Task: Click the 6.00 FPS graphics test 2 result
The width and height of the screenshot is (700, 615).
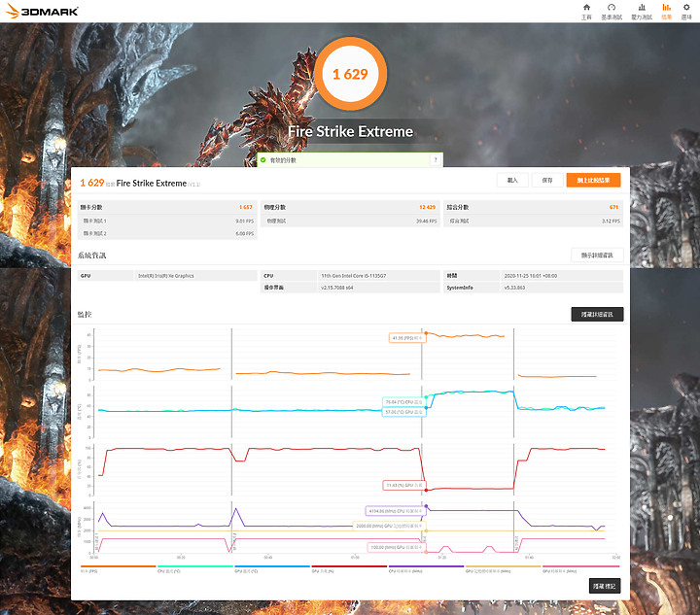Action: tap(245, 234)
